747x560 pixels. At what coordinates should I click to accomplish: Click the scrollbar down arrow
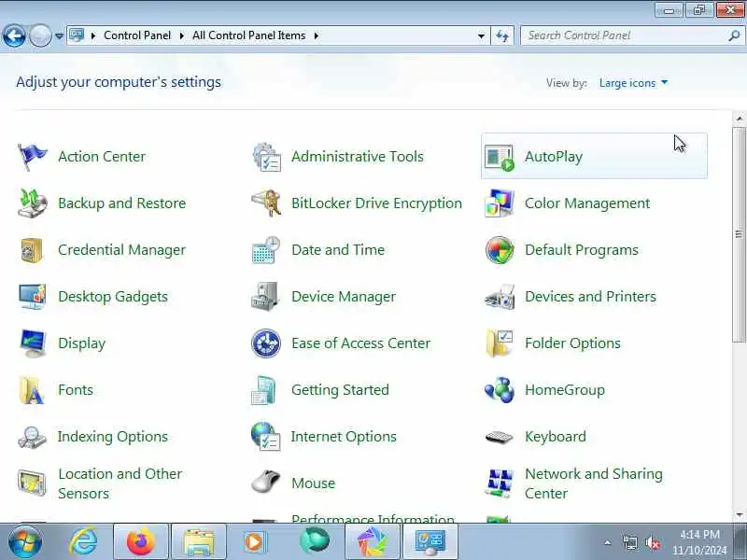[740, 515]
